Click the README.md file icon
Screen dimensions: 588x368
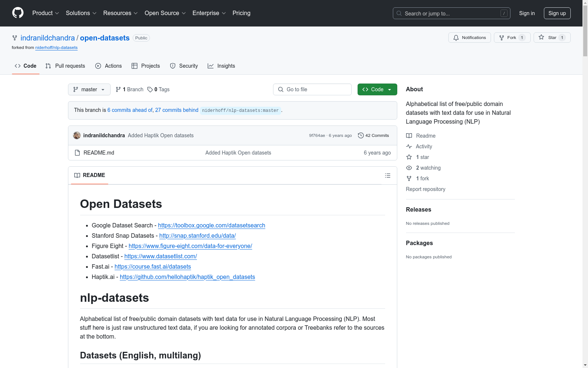tap(77, 153)
